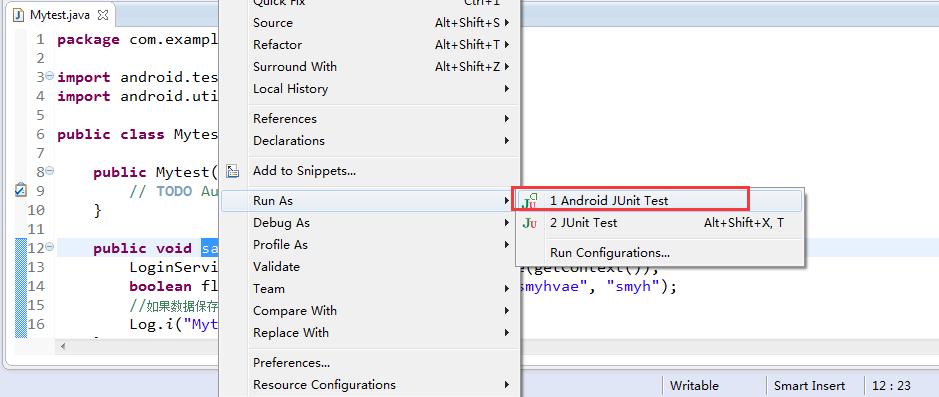Viewport: 939px width, 397px height.
Task: Expand the arrow beside Debug As
Action: coord(507,223)
